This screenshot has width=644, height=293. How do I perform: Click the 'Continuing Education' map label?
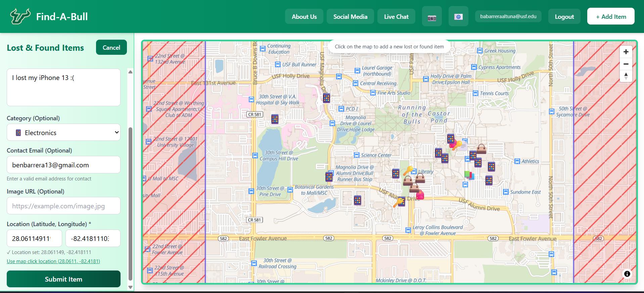point(279,49)
